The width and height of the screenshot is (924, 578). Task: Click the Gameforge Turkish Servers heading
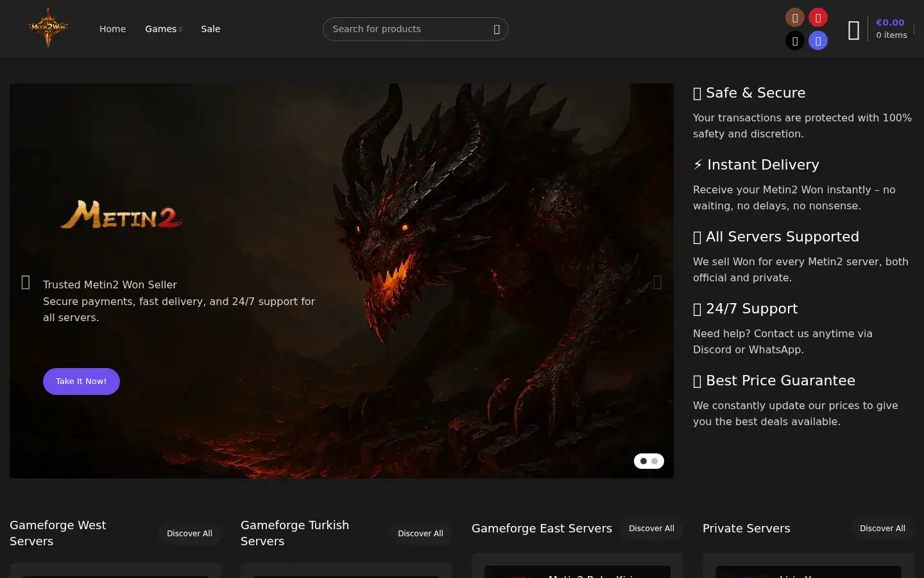click(295, 533)
